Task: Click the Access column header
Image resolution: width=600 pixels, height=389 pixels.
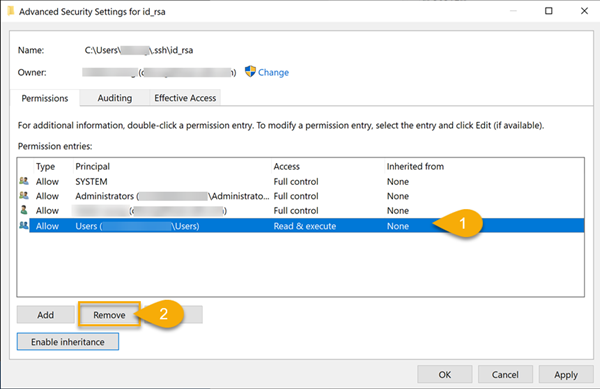Action: (x=328, y=166)
